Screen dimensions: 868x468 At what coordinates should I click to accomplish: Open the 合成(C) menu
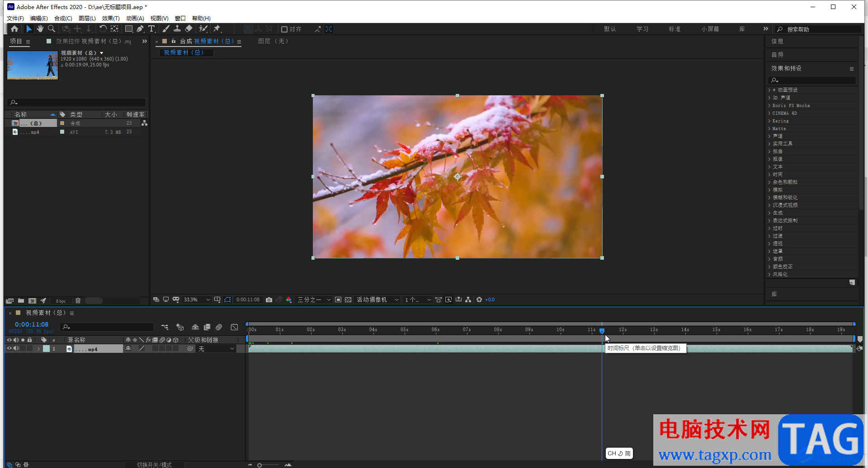coord(63,18)
